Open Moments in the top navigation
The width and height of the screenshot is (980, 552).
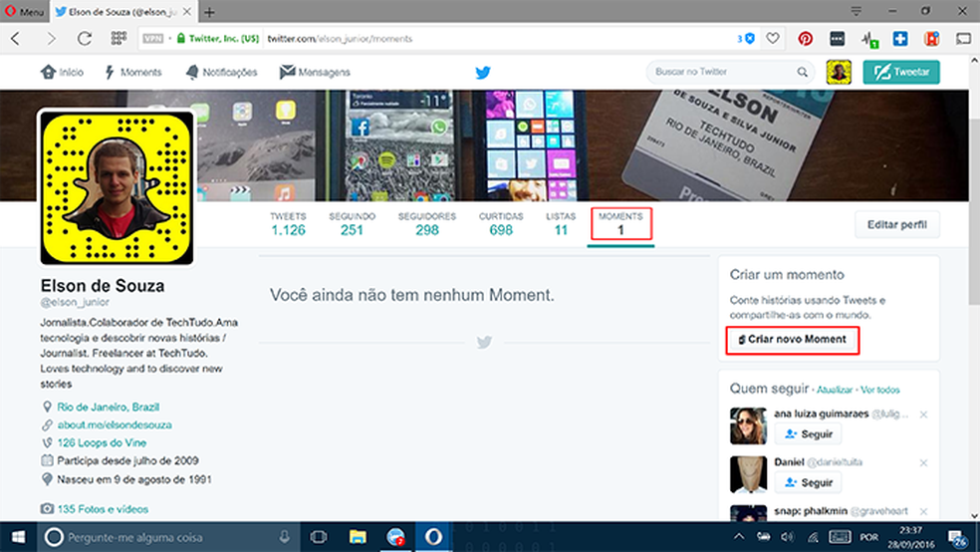[133, 73]
